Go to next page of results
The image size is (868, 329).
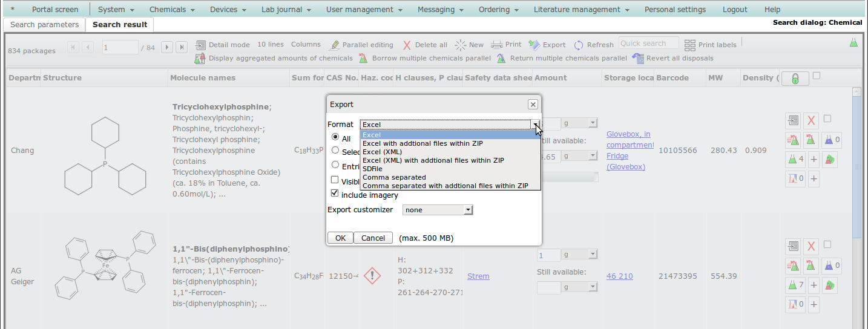point(167,48)
